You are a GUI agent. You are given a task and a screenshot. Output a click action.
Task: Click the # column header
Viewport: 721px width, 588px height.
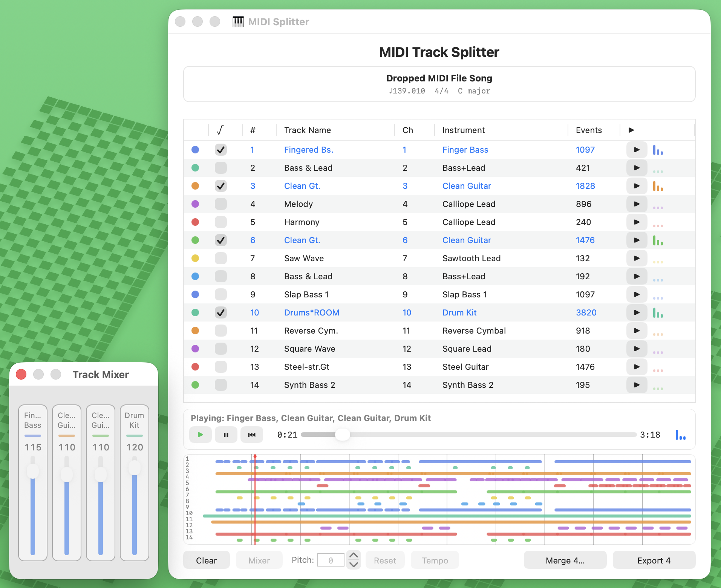[253, 130]
